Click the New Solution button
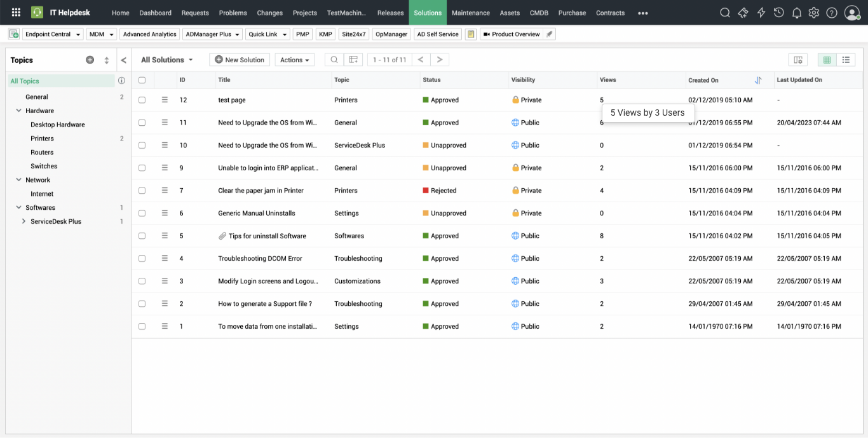The width and height of the screenshot is (868, 438). click(240, 60)
